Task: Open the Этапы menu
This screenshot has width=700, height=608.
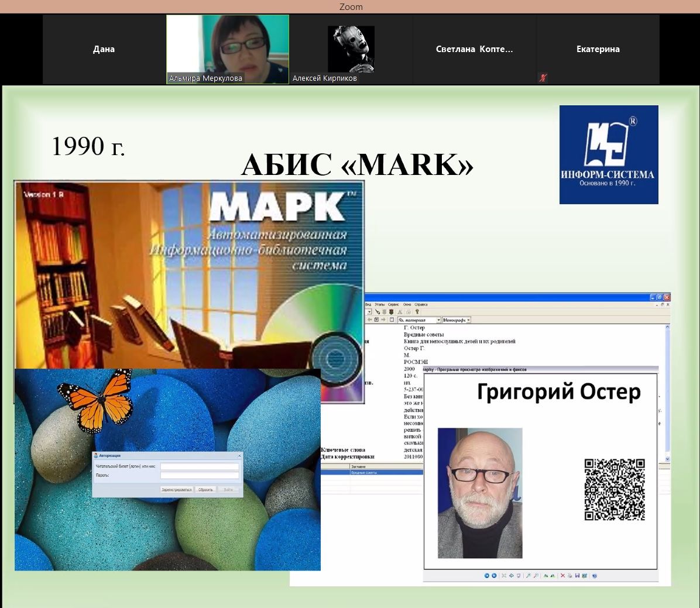Action: pos(379,304)
